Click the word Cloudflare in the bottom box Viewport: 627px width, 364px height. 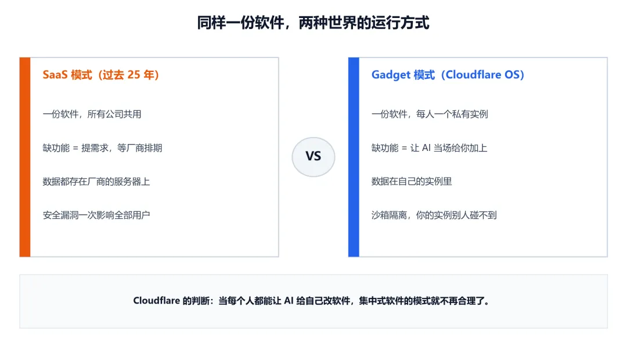[x=156, y=301]
